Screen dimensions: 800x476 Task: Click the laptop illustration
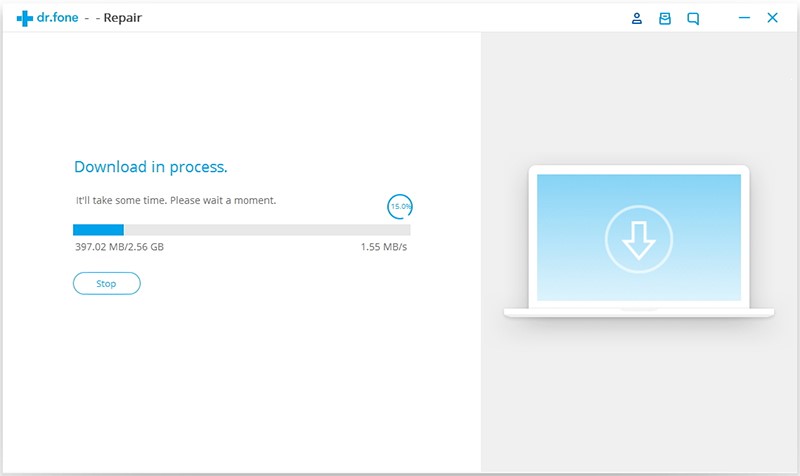639,241
